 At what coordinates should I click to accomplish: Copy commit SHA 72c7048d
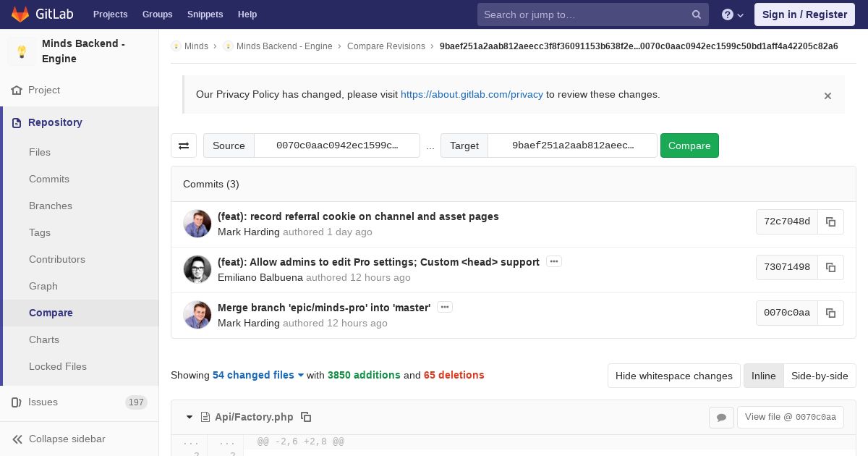click(x=830, y=222)
